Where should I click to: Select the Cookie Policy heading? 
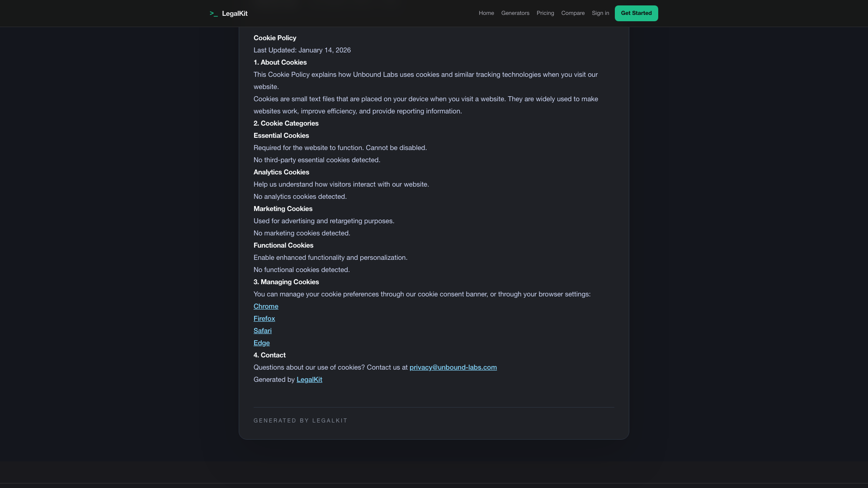[x=274, y=38]
